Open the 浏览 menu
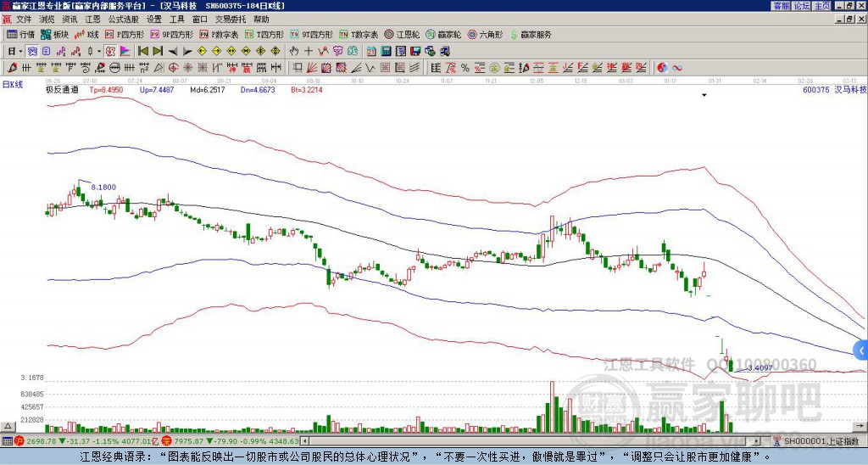The image size is (868, 465). 47,20
